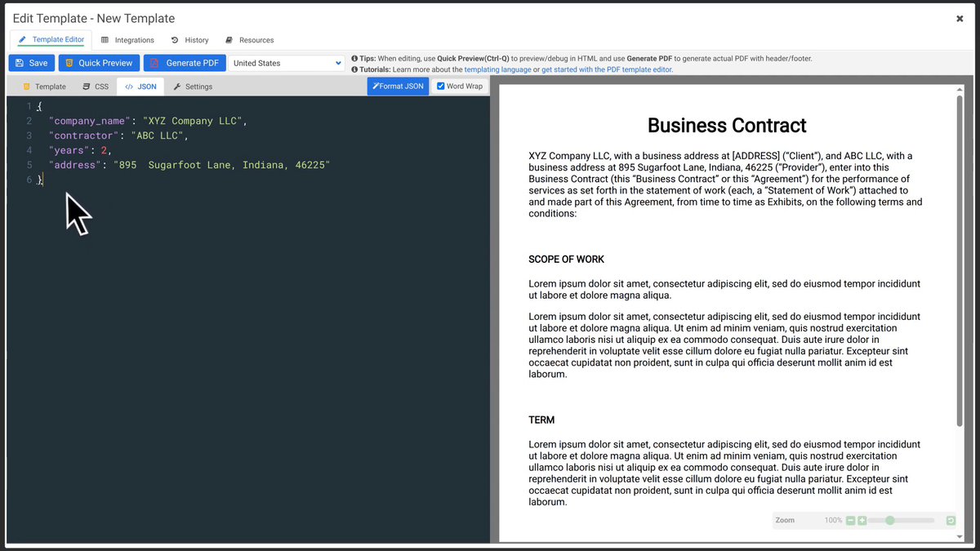Click the zoom reset icon in preview
The width and height of the screenshot is (980, 551).
(950, 520)
